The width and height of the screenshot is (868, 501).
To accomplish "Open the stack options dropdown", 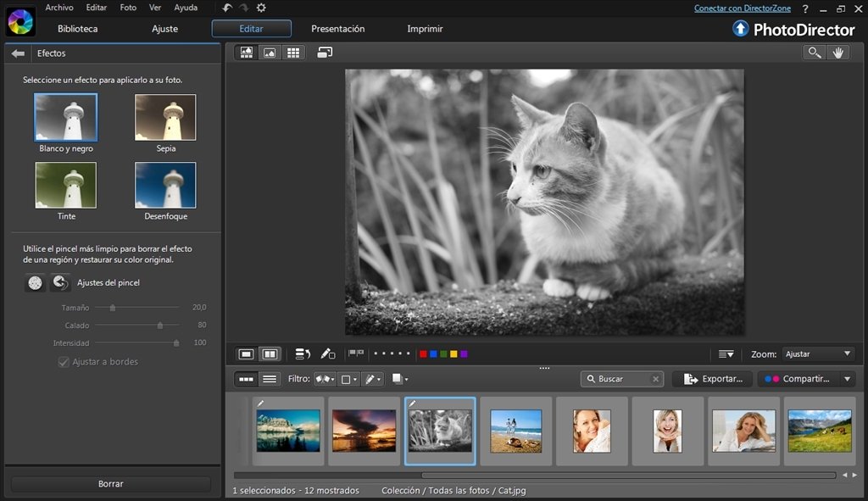I will (x=400, y=379).
